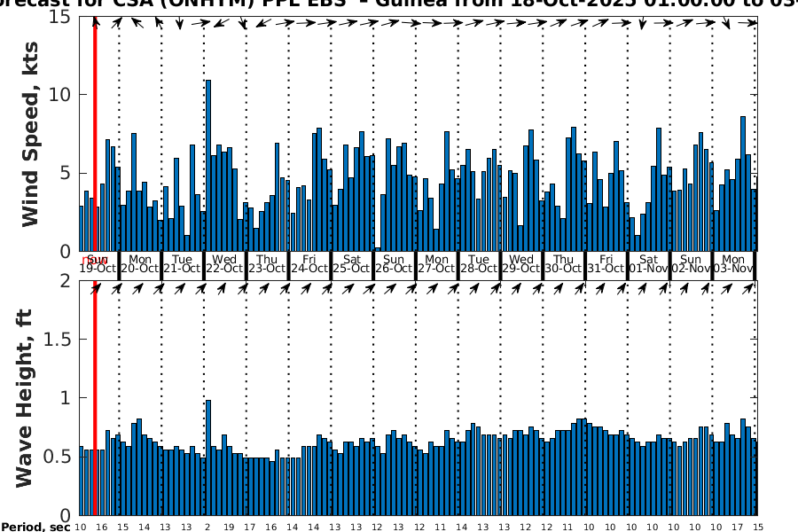Click the tallest wind speed bar on Wed 22-Oct
The width and height of the screenshot is (798, 532).
tap(208, 166)
